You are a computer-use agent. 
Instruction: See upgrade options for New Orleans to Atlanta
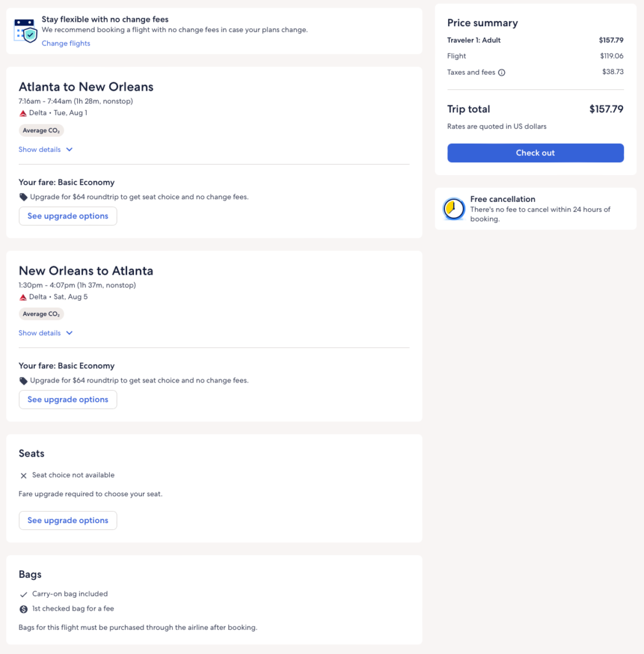tap(68, 400)
